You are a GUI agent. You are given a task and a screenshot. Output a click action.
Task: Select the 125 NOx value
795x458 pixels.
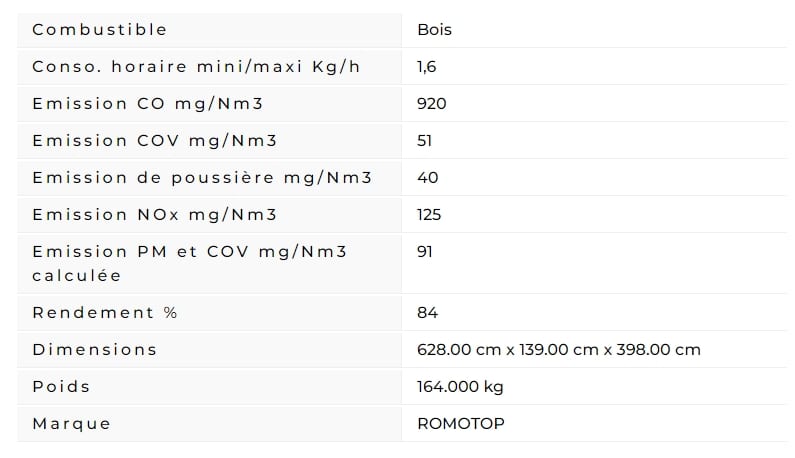point(429,215)
